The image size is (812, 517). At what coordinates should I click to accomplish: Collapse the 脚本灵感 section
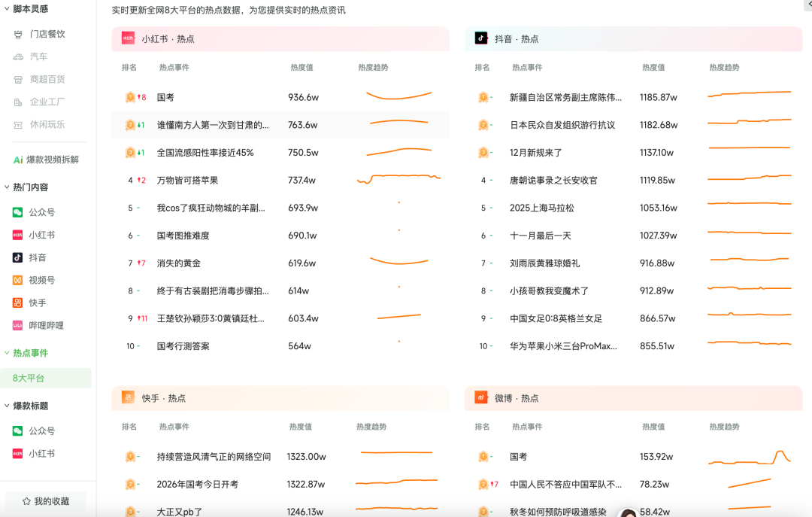click(7, 9)
